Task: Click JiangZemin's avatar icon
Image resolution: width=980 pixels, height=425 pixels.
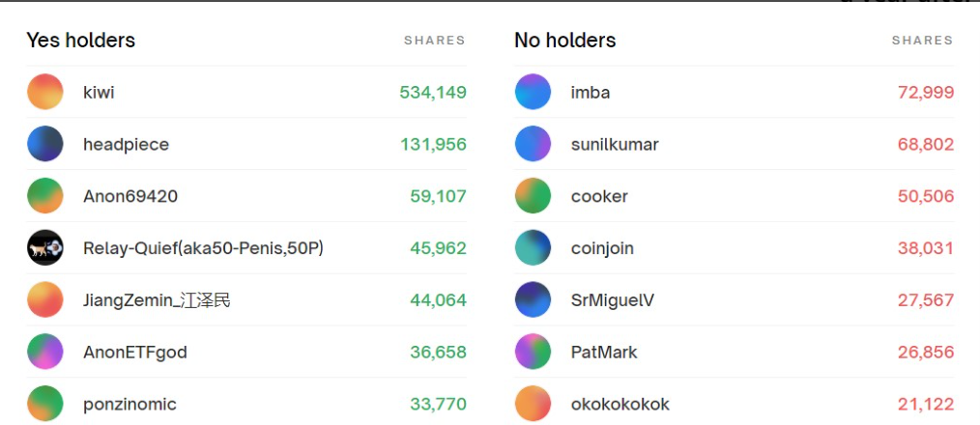Action: (45, 300)
